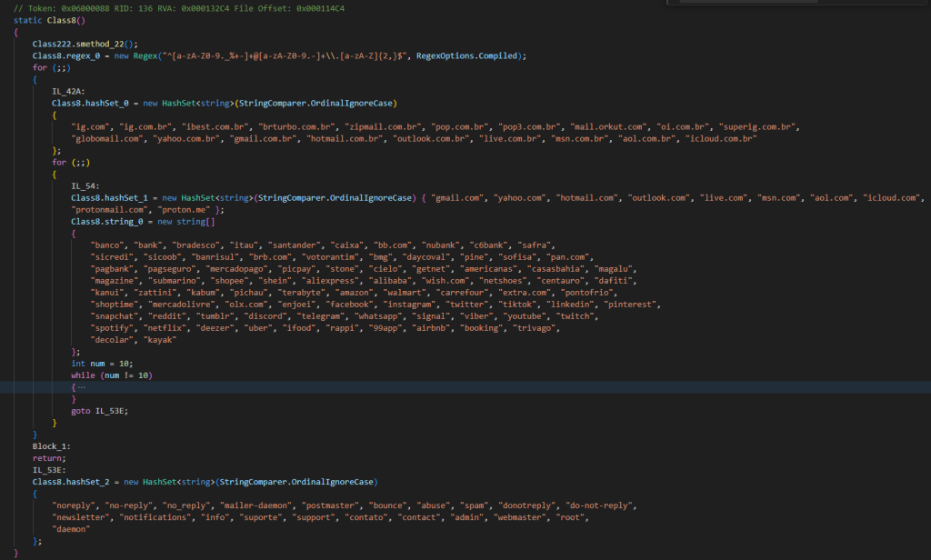Select the "donotreply" string
Viewport: 931px width, 560px height.
tap(527, 505)
